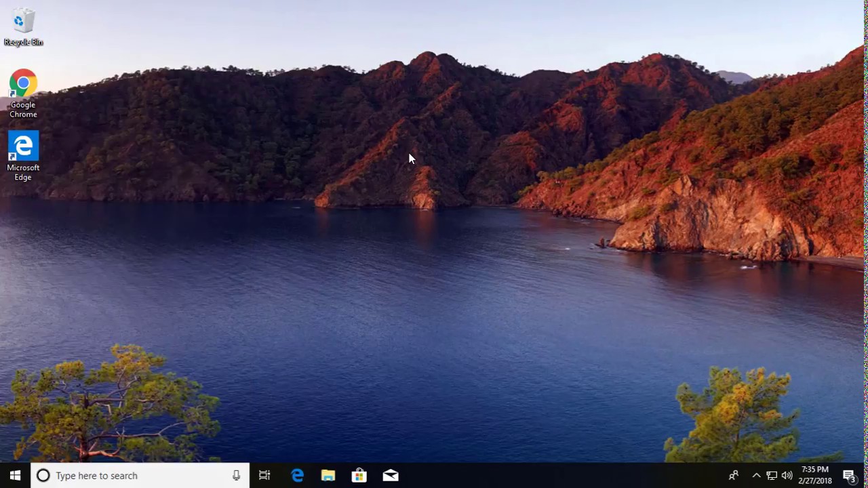Open the network status tray icon
Viewport: 868px width, 488px height.
point(772,476)
